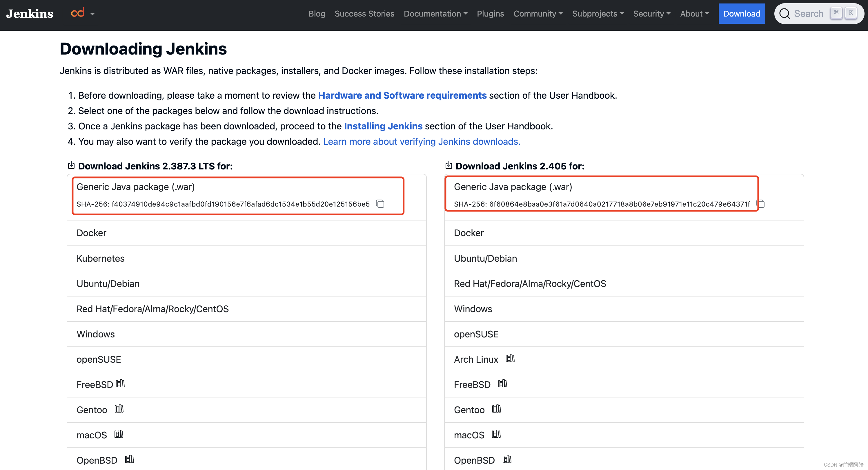Copy the LTS 2.387.3 SHA-256 hash

pos(380,204)
